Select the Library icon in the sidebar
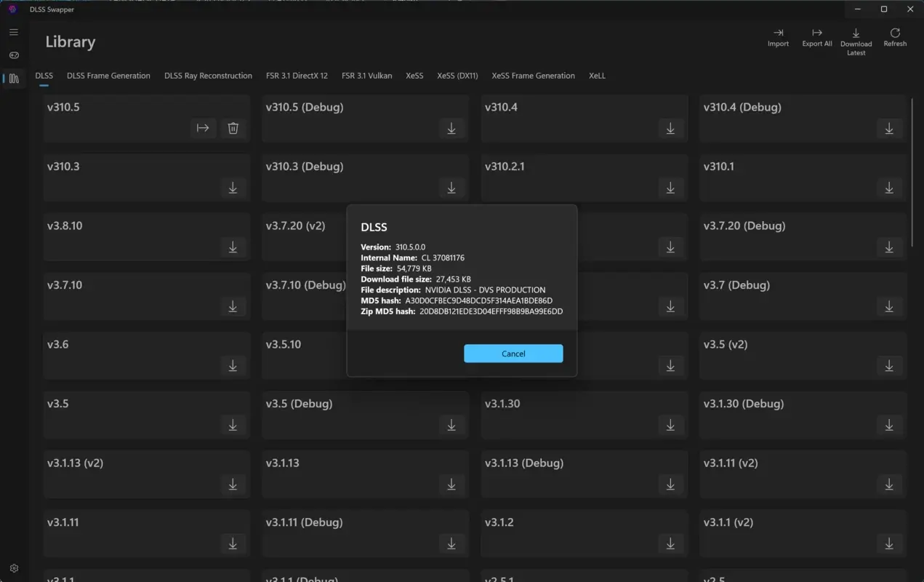 [13, 79]
